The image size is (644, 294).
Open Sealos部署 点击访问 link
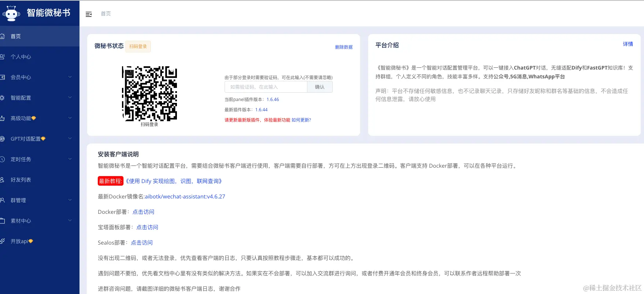point(142,243)
